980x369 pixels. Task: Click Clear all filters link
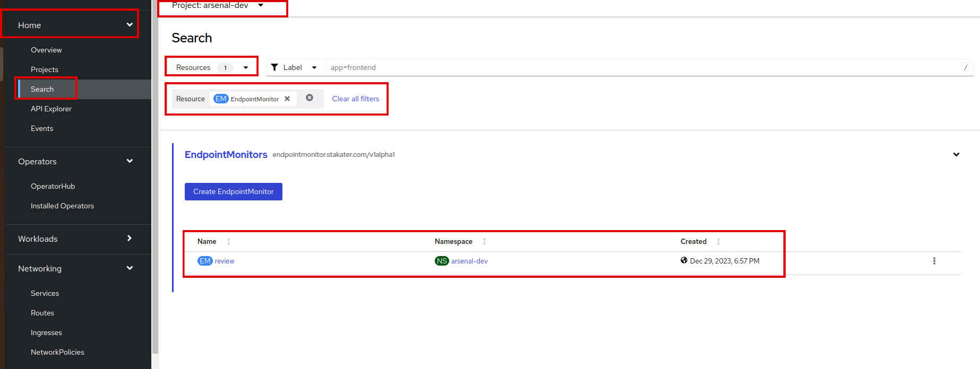pyautogui.click(x=356, y=99)
